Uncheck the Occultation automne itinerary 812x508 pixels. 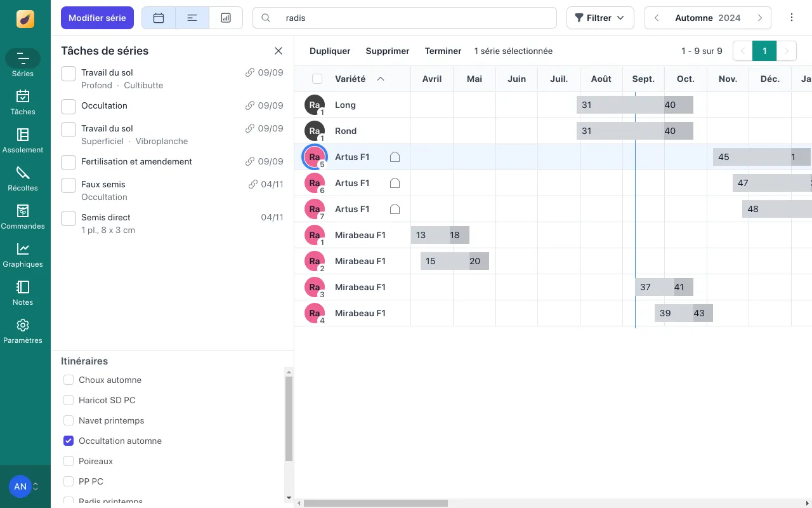69,441
